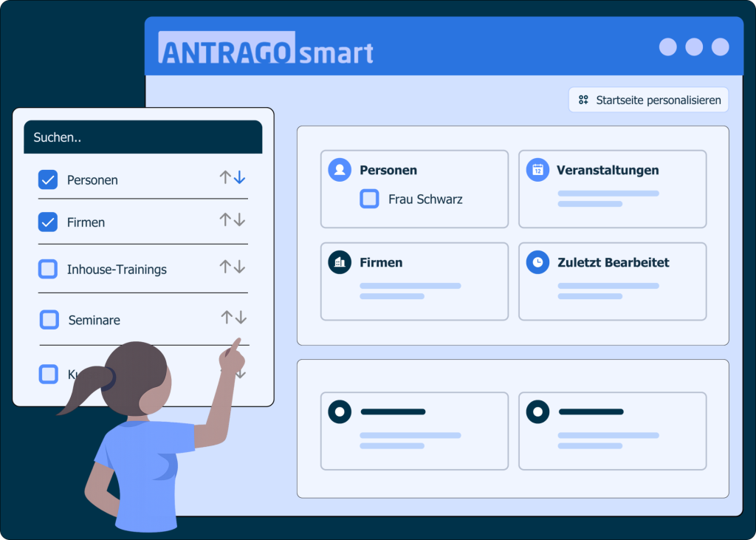This screenshot has width=756, height=540.
Task: Uncheck the Personen checkbox
Action: (48, 180)
